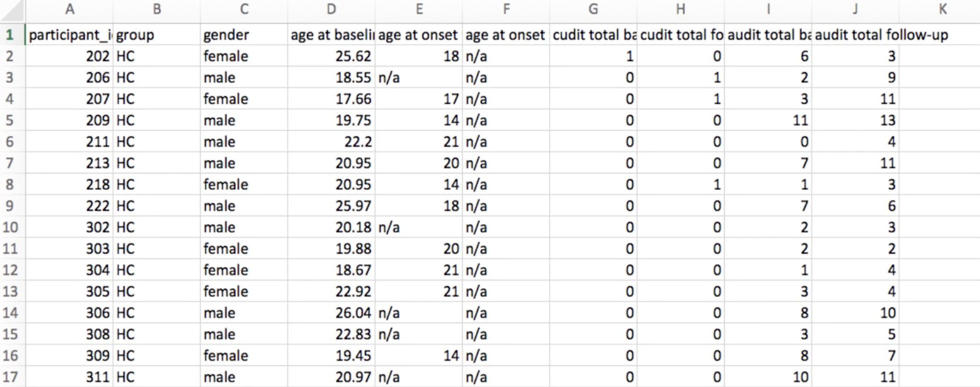Click the participant_id header cell

click(69, 35)
